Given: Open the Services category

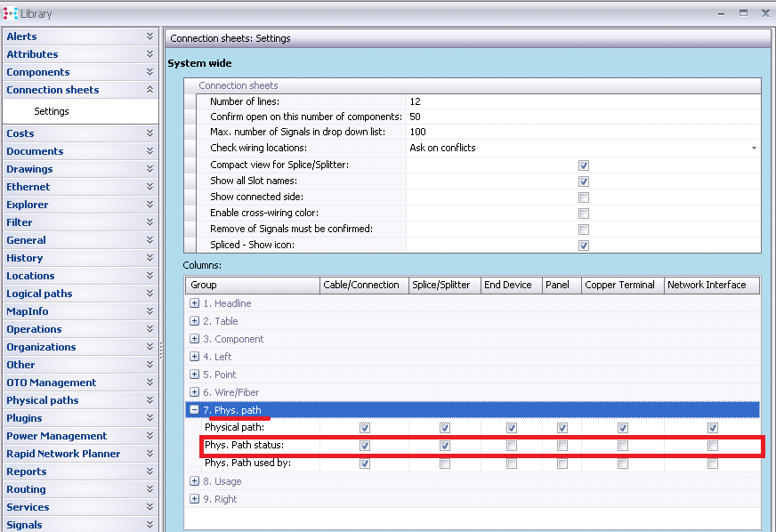Looking at the screenshot, I should (x=80, y=507).
